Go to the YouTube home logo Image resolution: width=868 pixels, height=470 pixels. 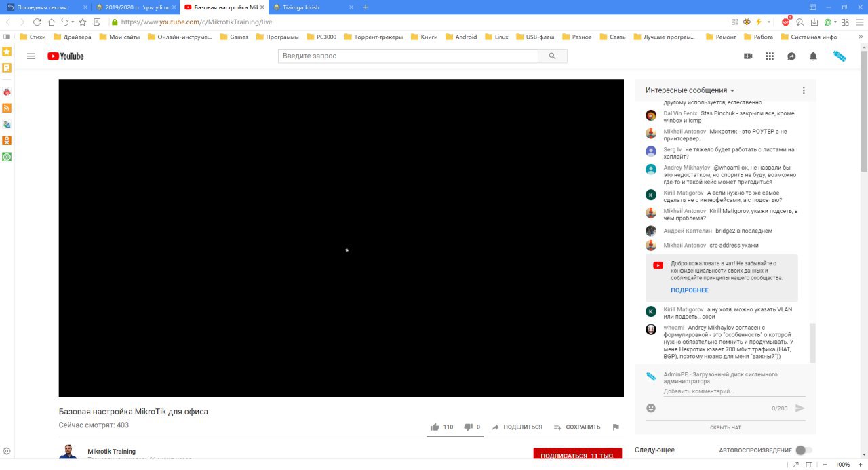coord(66,56)
